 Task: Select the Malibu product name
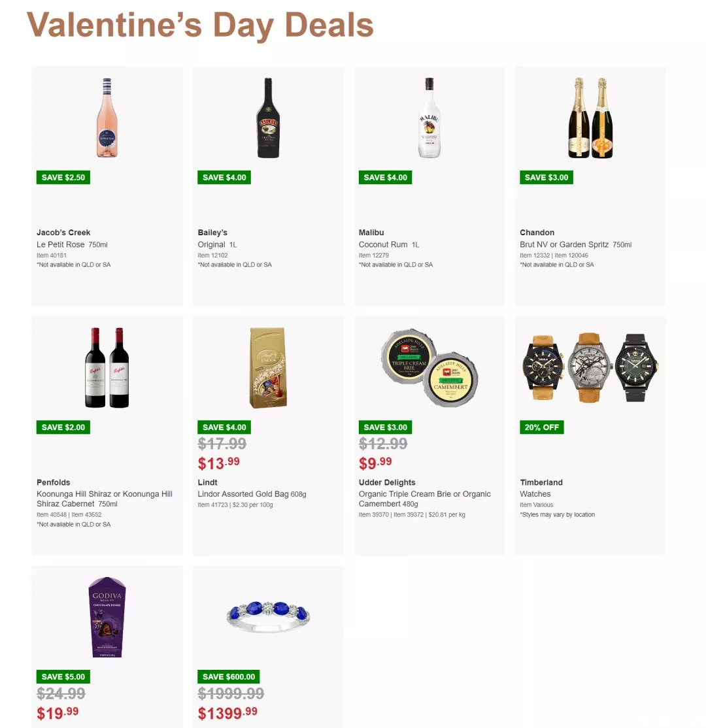click(x=371, y=232)
